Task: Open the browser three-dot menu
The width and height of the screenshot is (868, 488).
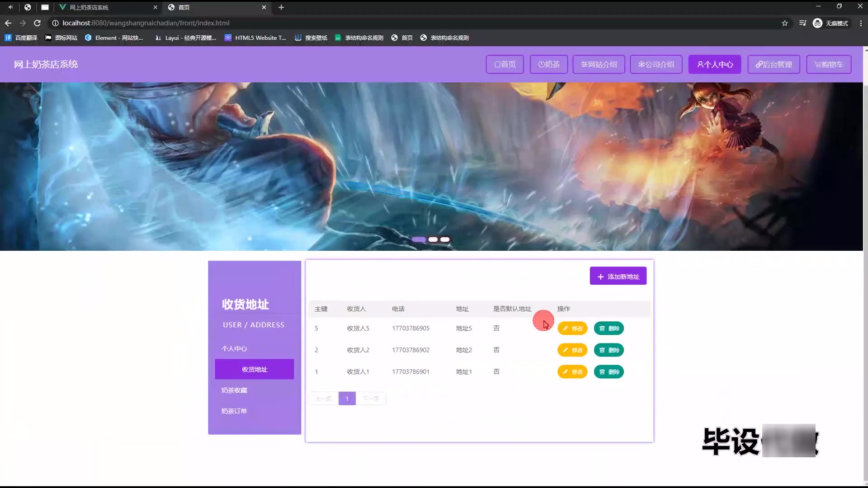Action: pyautogui.click(x=860, y=23)
